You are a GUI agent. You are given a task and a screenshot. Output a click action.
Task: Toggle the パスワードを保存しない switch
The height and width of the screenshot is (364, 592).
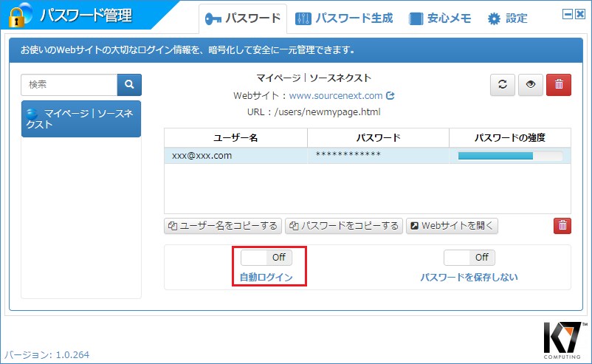click(469, 258)
